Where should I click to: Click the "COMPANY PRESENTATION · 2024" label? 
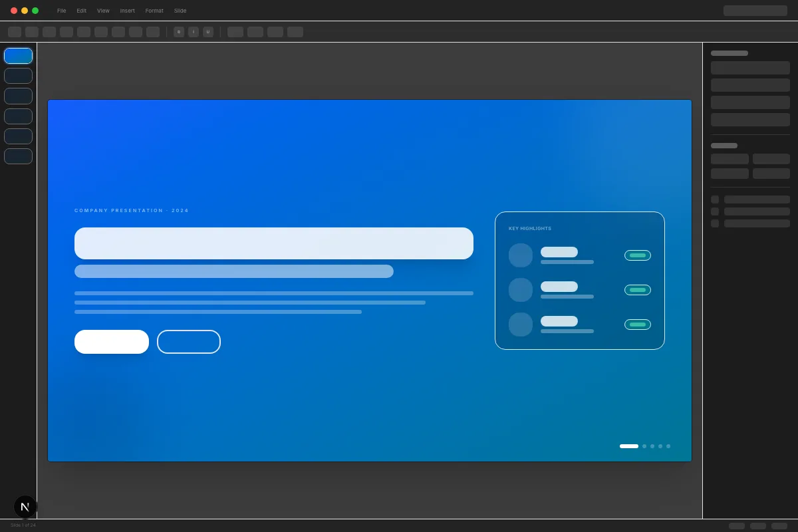pyautogui.click(x=132, y=210)
